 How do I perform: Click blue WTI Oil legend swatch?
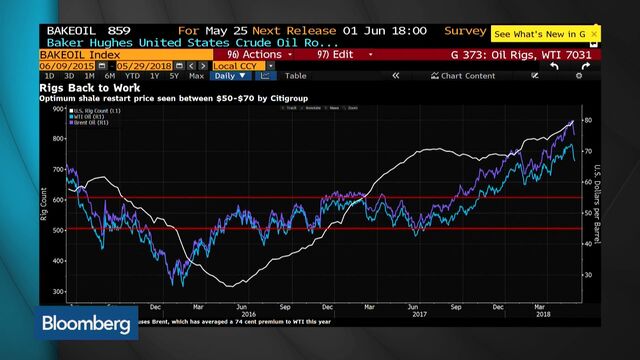pyautogui.click(x=71, y=117)
